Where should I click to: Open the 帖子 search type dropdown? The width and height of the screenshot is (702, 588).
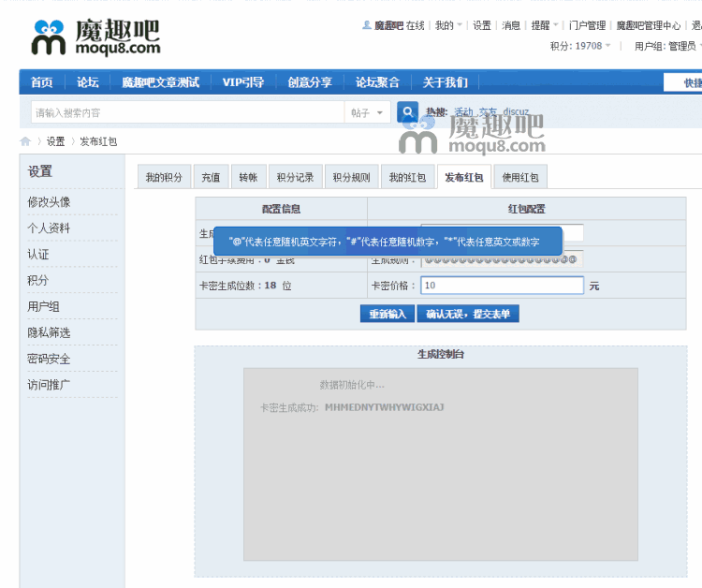point(367,112)
